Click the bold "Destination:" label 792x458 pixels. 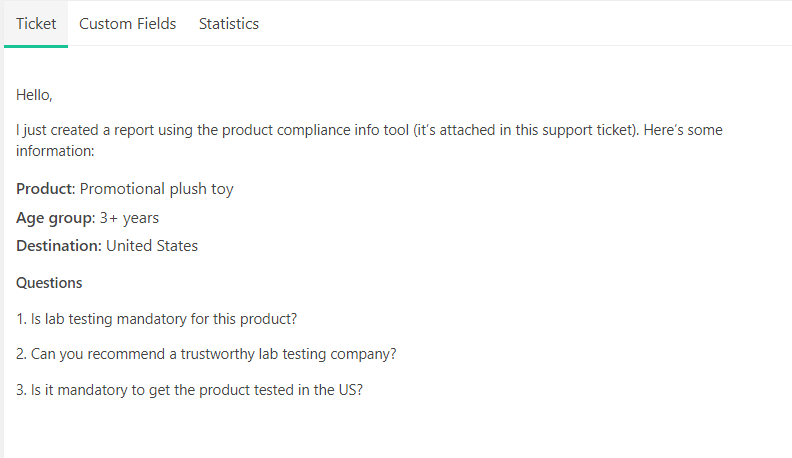click(59, 246)
